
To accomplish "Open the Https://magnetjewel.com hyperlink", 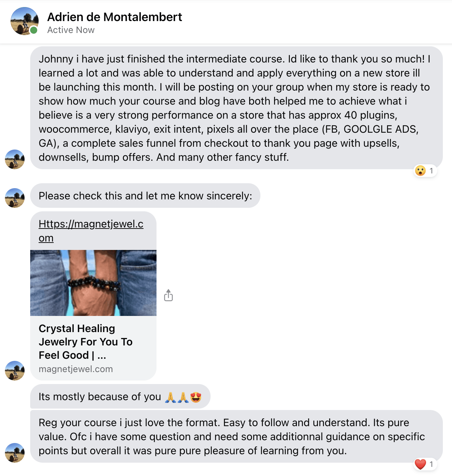I will [x=91, y=231].
